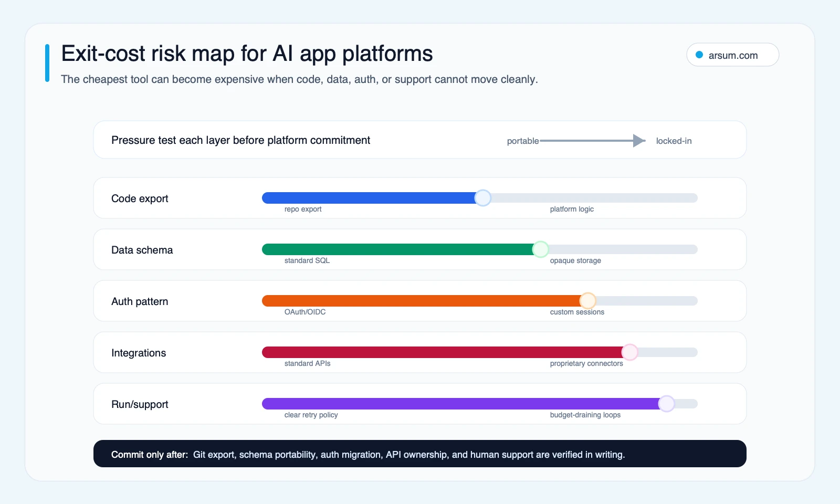Select the 'Auth pattern' row label
The width and height of the screenshot is (840, 504).
click(x=140, y=301)
